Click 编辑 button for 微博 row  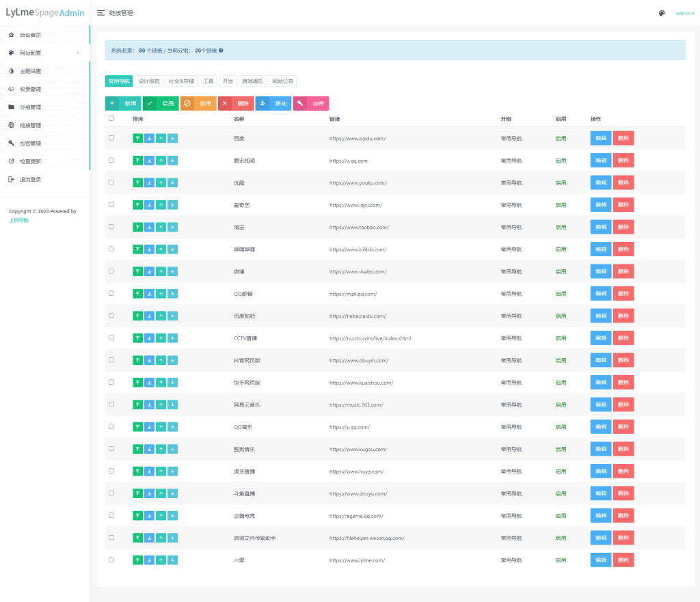601,271
